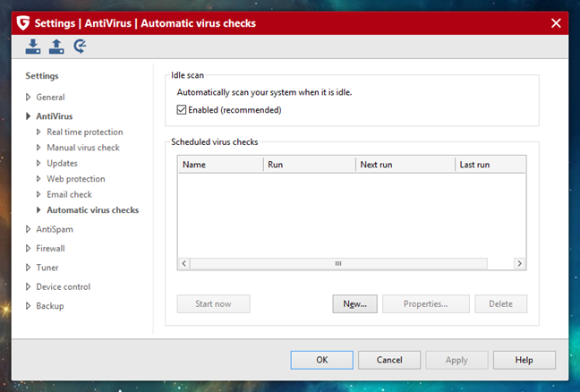Click the Start now button

[213, 304]
